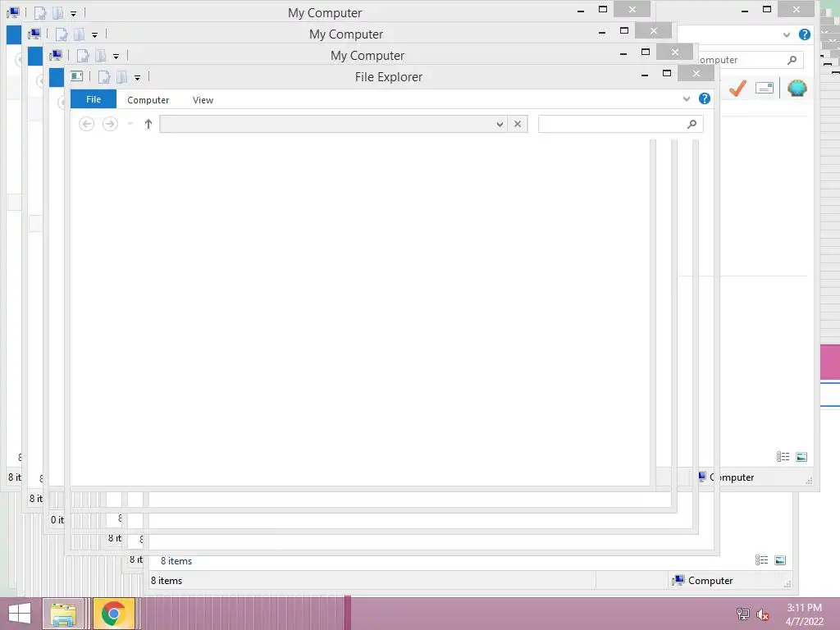Screen dimensions: 840x630
Task: Click the orange checkmark icon in background window
Action: pos(737,88)
